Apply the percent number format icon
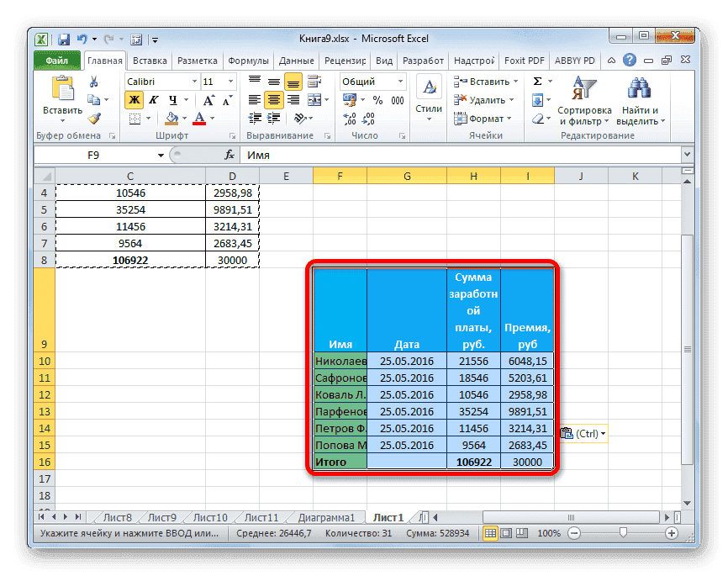The width and height of the screenshot is (728, 576). tap(377, 99)
